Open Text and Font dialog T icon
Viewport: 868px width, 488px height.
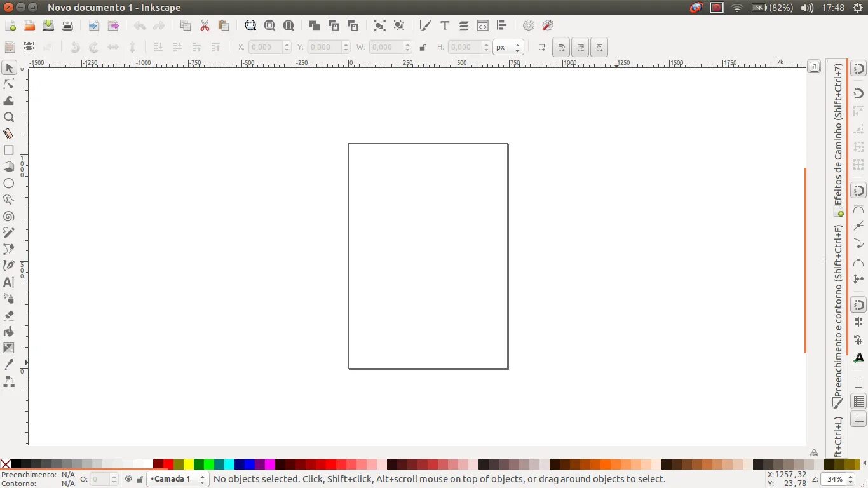(445, 26)
